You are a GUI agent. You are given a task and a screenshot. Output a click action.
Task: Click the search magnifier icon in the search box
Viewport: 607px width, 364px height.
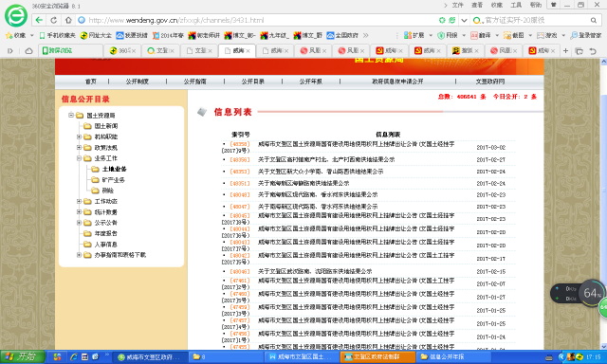[x=594, y=20]
